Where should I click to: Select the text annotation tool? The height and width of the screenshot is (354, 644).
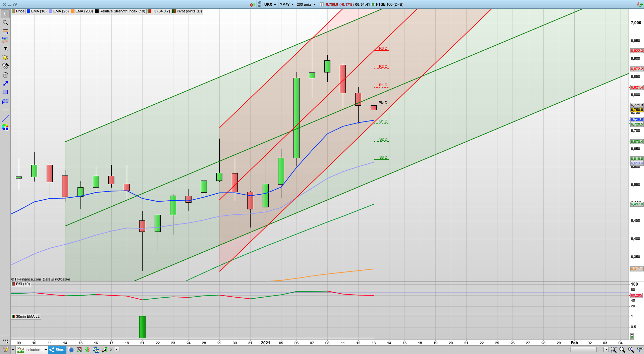point(5,48)
